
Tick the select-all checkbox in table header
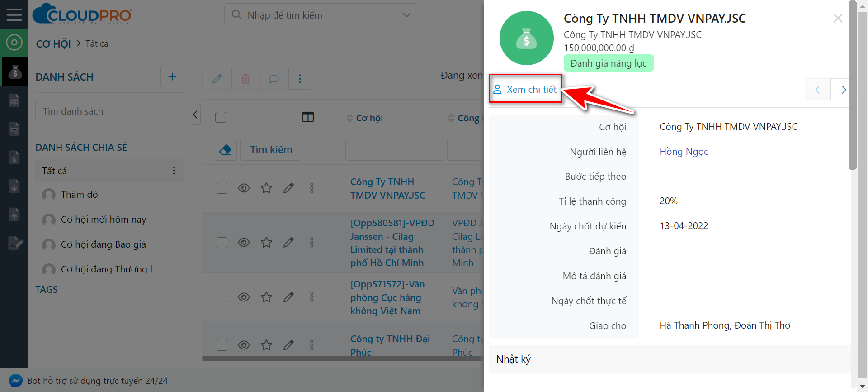coord(221,117)
